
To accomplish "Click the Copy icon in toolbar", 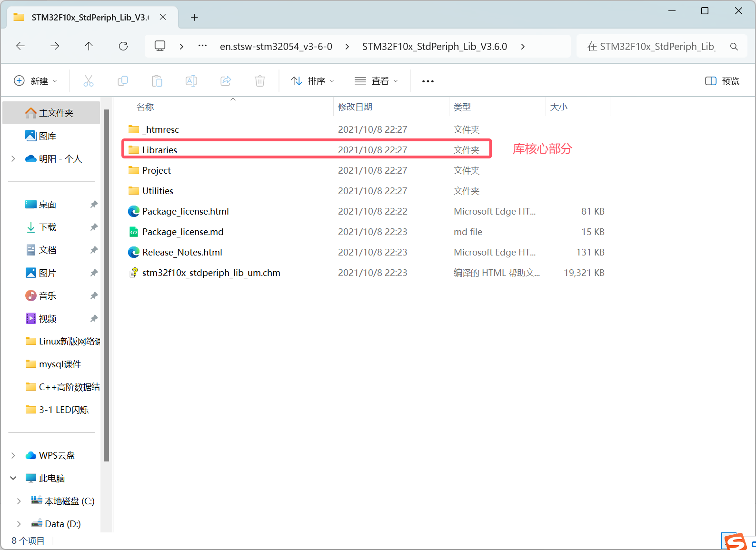I will 123,81.
